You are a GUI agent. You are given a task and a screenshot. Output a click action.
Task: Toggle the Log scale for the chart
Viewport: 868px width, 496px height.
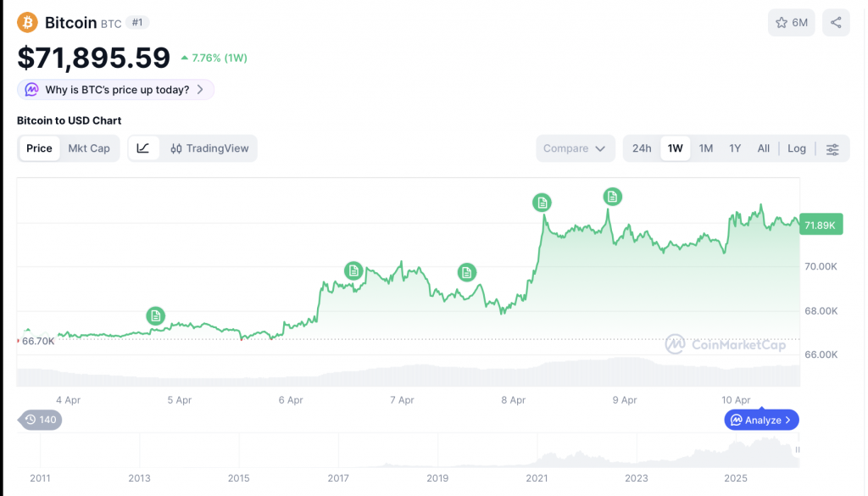[x=796, y=148]
